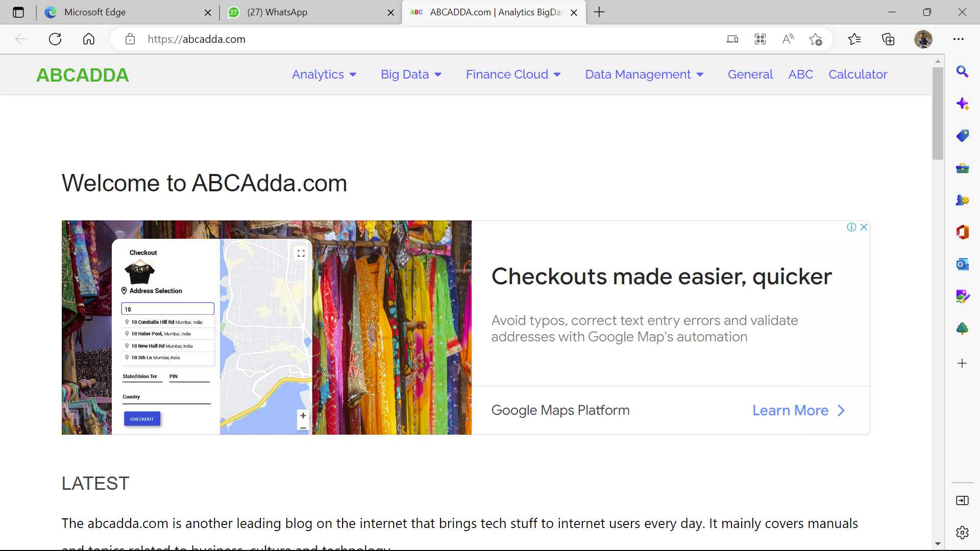Viewport: 980px width, 551px height.
Task: Close the Google Maps advertisement
Action: click(864, 227)
